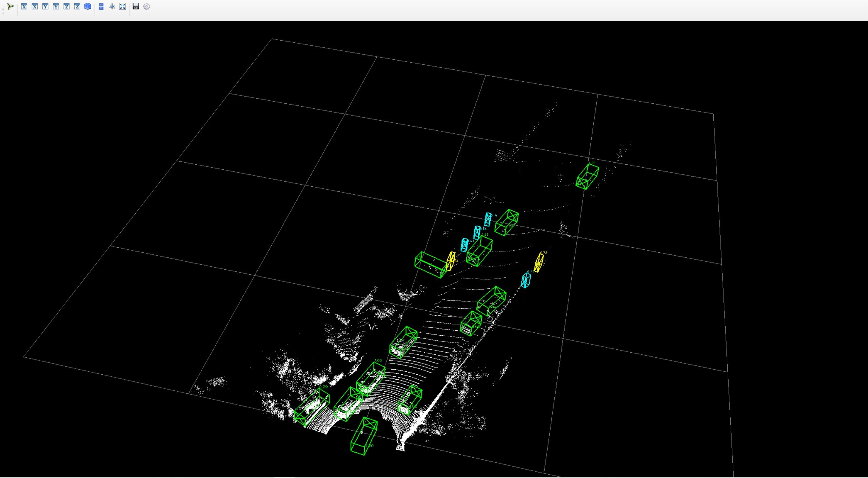Click the second Y axis view icon
Viewport: 868px width, 478px height.
click(x=56, y=6)
